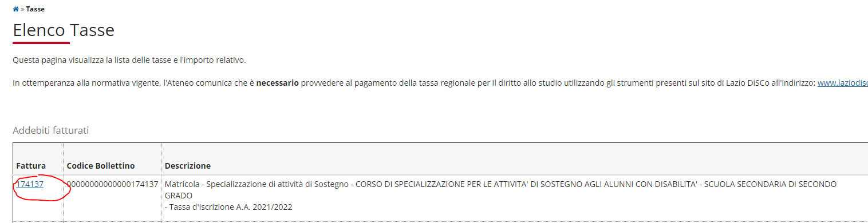Open the www.laziodisco website link
The width and height of the screenshot is (868, 223).
pyautogui.click(x=842, y=83)
